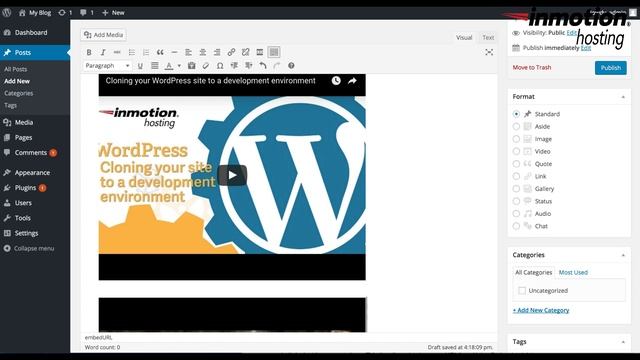Toggle Bold formatting in editor toolbar
Screen dimensions: 640x360
pos(89,52)
